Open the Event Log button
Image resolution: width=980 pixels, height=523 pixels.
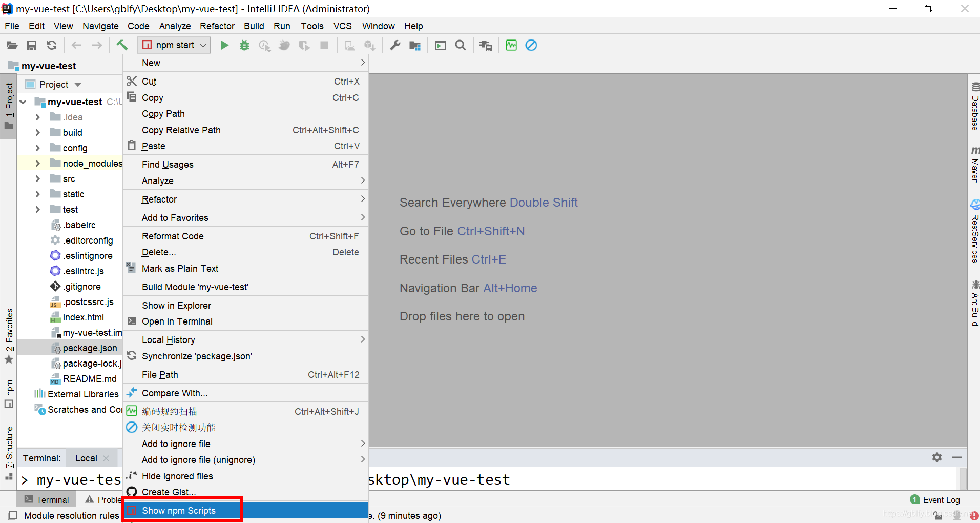click(x=935, y=500)
